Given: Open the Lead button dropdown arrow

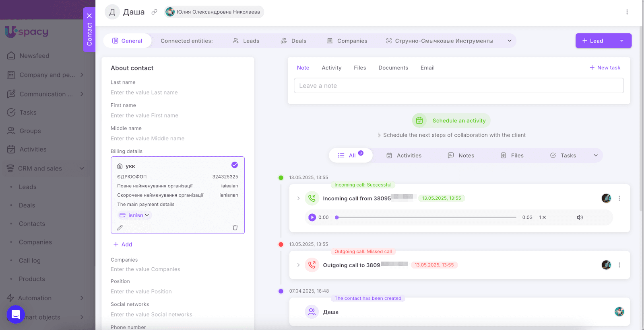Looking at the screenshot, I should (x=621, y=41).
